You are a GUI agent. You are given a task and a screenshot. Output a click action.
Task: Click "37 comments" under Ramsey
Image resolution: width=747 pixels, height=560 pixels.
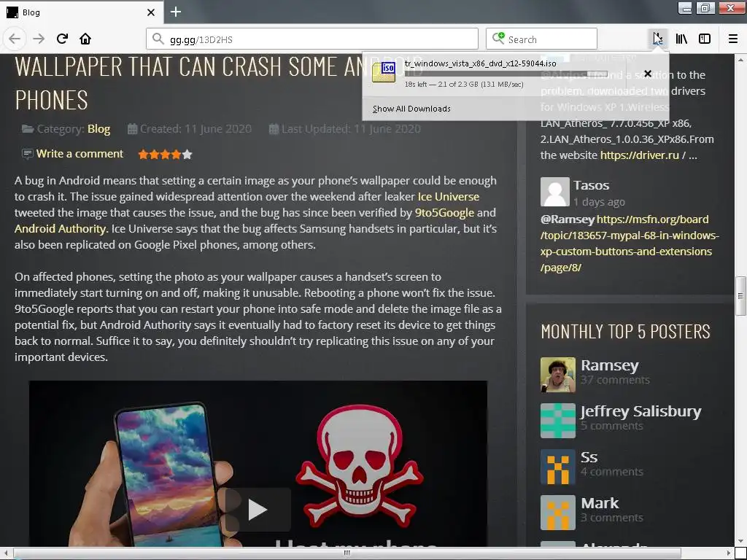pos(615,380)
